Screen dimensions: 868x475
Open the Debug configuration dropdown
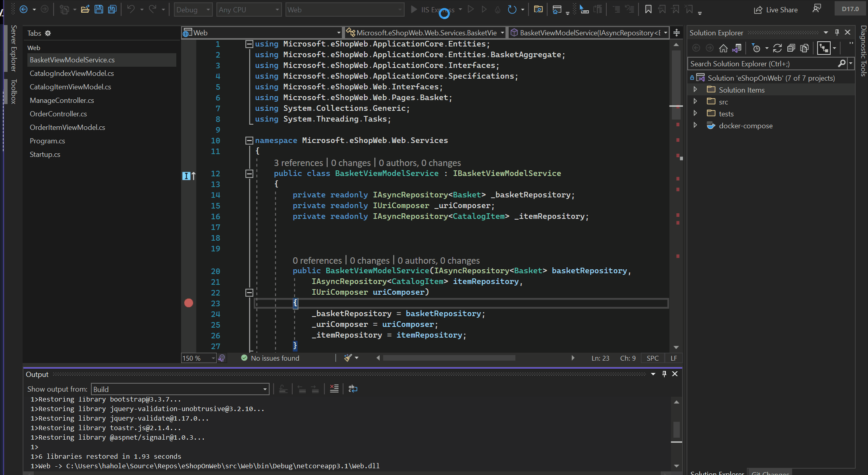point(193,10)
